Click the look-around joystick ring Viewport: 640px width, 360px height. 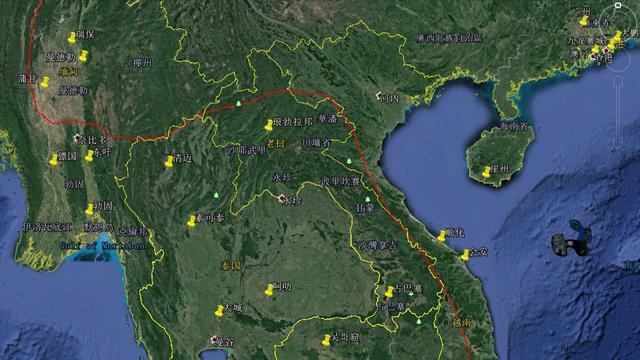click(618, 22)
